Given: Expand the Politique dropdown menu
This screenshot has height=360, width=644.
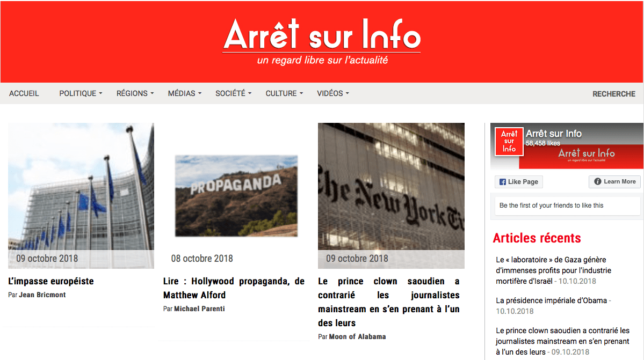Looking at the screenshot, I should pyautogui.click(x=81, y=93).
